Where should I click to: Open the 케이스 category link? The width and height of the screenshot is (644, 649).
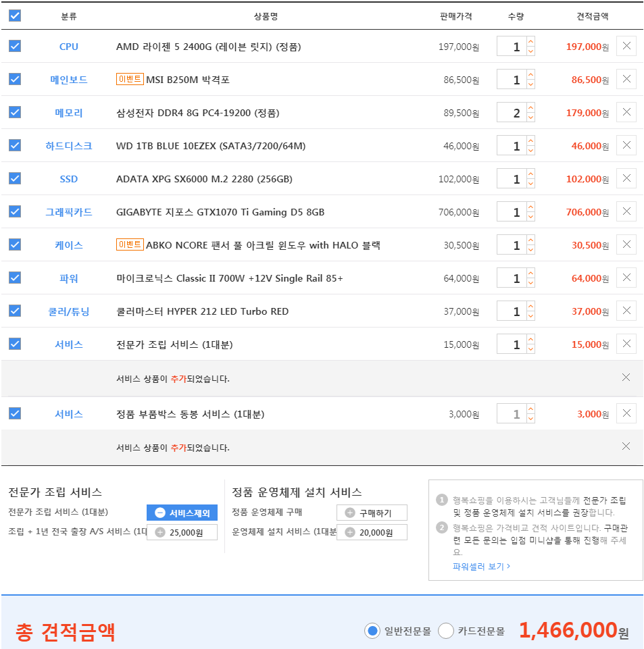(x=69, y=245)
